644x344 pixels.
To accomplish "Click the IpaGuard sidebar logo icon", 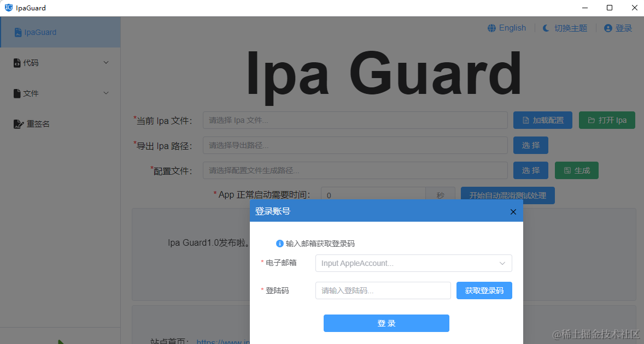I will pos(18,32).
